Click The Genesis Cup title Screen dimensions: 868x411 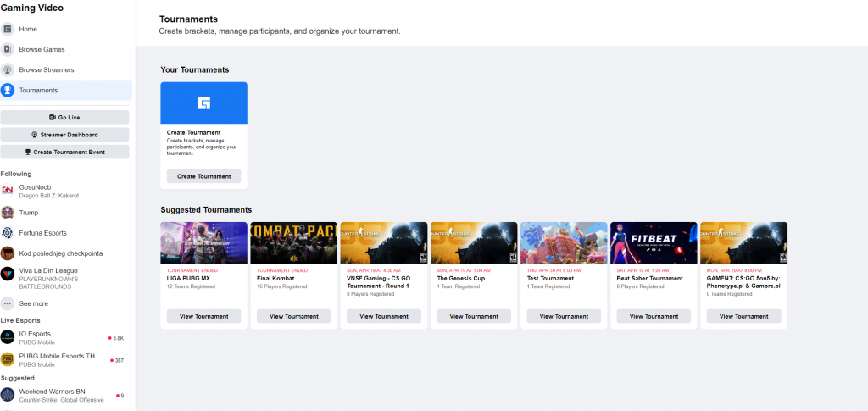coord(460,278)
